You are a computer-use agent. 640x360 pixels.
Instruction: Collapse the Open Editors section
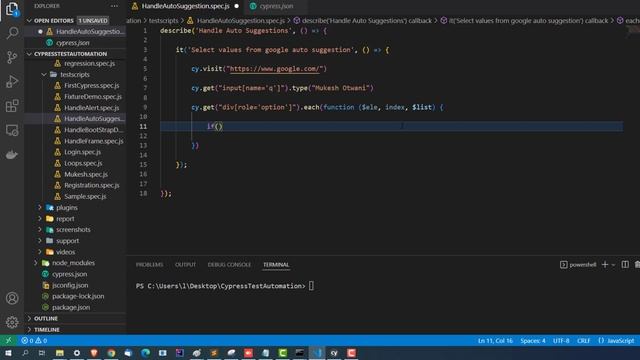point(29,20)
